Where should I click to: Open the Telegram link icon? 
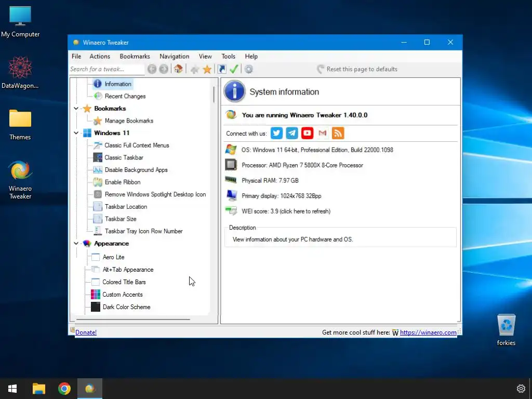(292, 133)
